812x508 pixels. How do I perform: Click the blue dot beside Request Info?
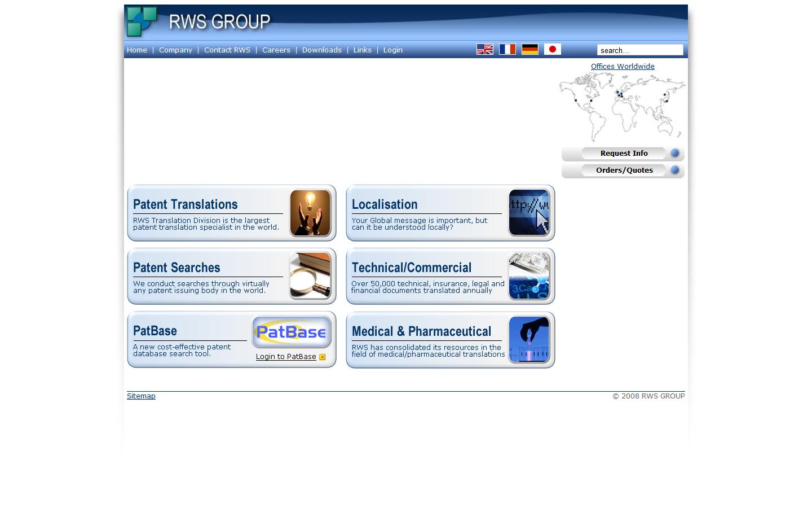click(x=674, y=153)
